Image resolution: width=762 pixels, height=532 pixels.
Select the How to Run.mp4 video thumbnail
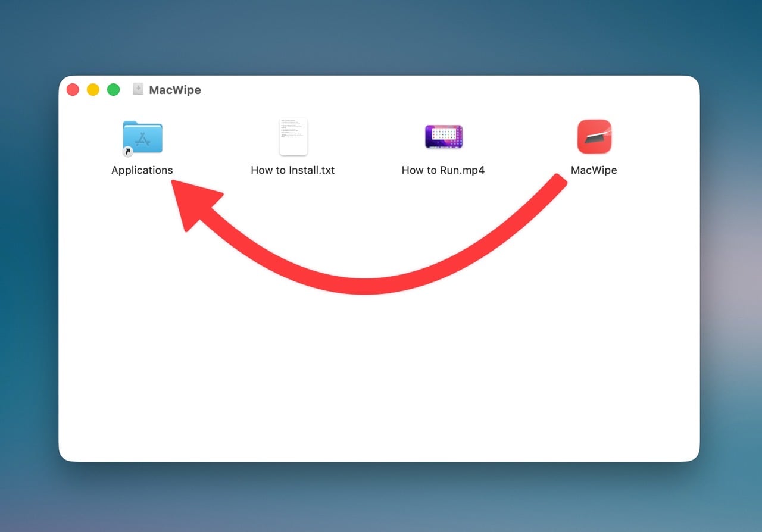pos(444,137)
